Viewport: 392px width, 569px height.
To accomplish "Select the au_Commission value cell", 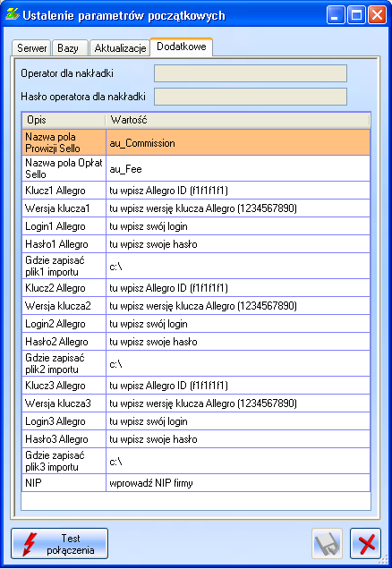I will pyautogui.click(x=238, y=142).
